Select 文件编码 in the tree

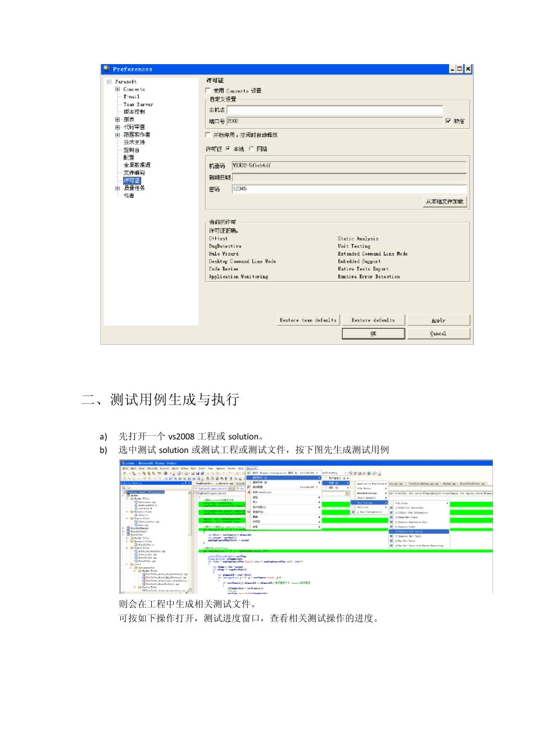point(134,173)
